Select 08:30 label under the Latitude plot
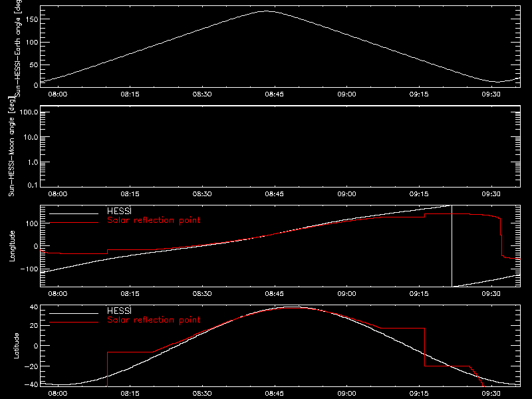This screenshot has width=532, height=399. pyautogui.click(x=202, y=394)
